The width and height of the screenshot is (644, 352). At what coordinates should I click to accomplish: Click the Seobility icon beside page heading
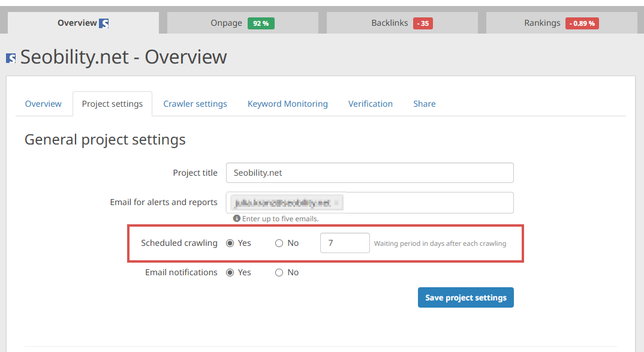point(11,58)
